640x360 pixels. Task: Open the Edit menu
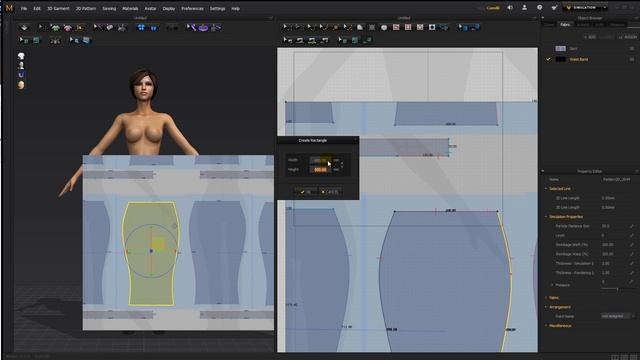pyautogui.click(x=37, y=9)
